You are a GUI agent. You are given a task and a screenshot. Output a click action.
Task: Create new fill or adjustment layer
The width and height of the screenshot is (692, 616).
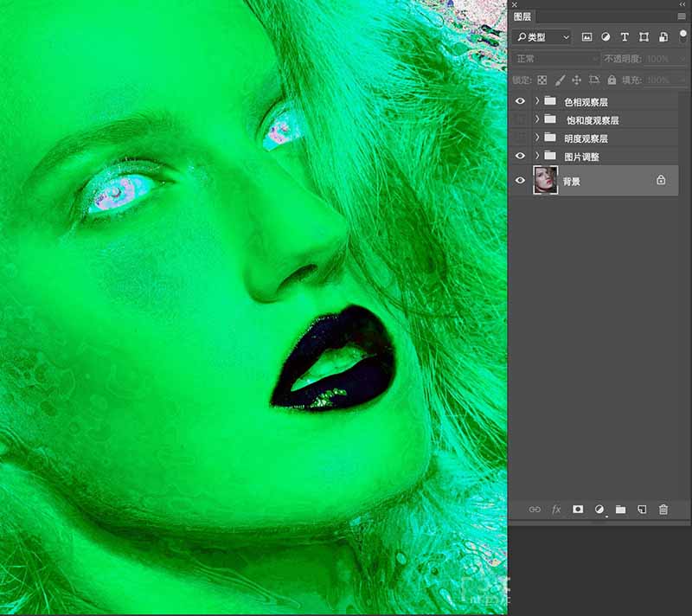[x=599, y=510]
